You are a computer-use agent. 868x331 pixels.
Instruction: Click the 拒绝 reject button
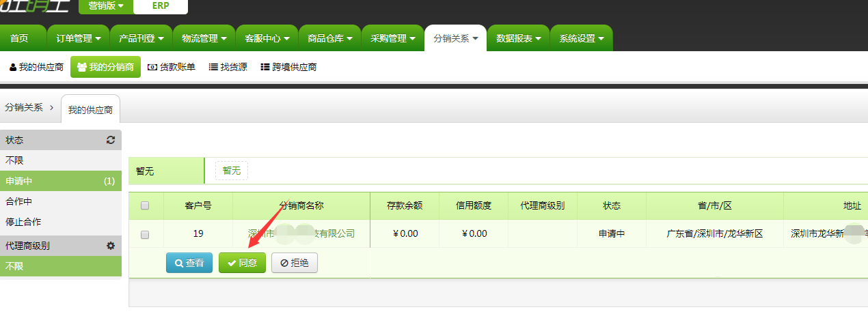click(x=295, y=263)
